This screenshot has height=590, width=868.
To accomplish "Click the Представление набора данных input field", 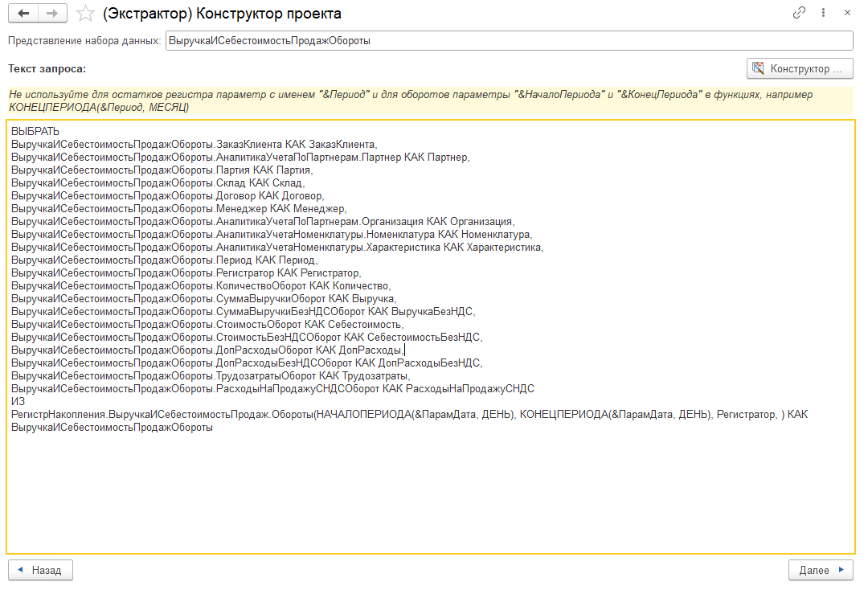I will tap(509, 40).
